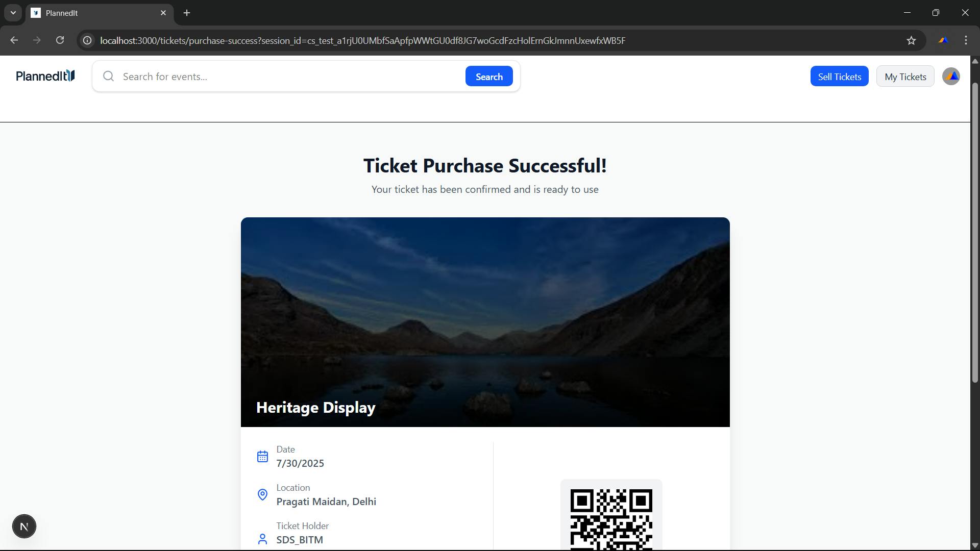Image resolution: width=980 pixels, height=551 pixels.
Task: Click the ticket confirmed subtitle text
Action: coord(485,189)
